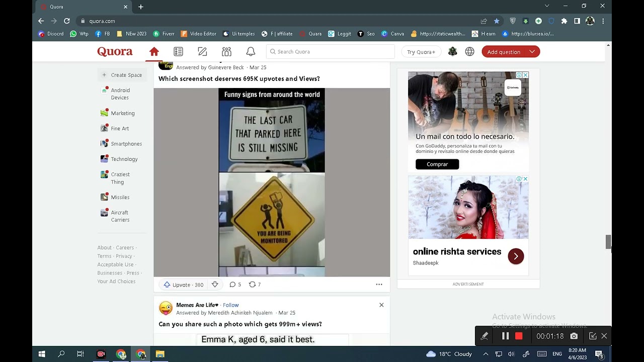Click Try Quora+ button

coord(421,52)
